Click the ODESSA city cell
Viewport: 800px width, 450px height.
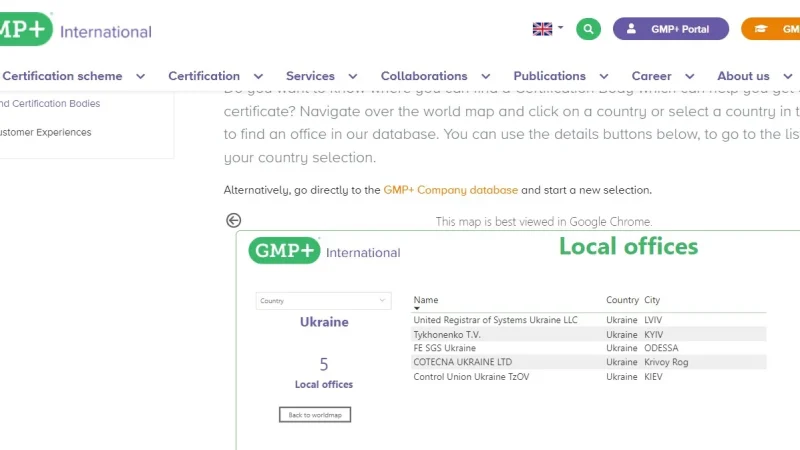coord(661,348)
